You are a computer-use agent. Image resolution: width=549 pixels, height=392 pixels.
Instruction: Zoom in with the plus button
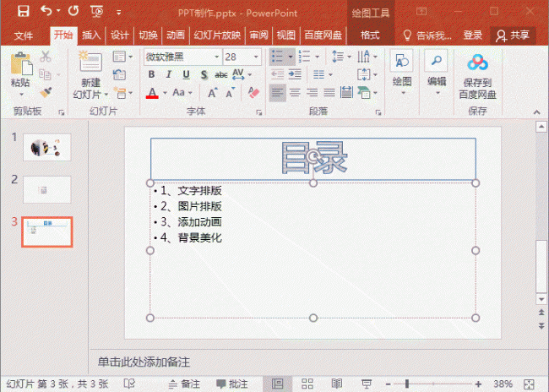pyautogui.click(x=478, y=384)
